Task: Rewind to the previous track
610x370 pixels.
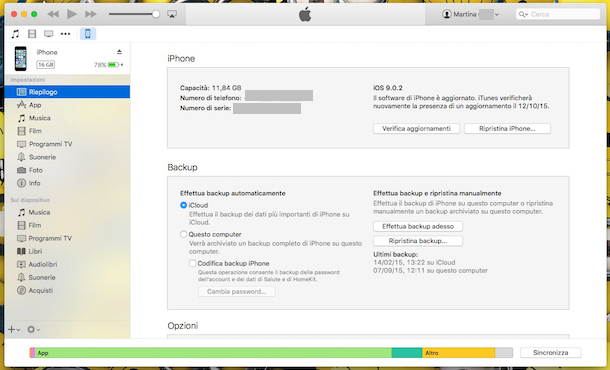Action: [53, 14]
